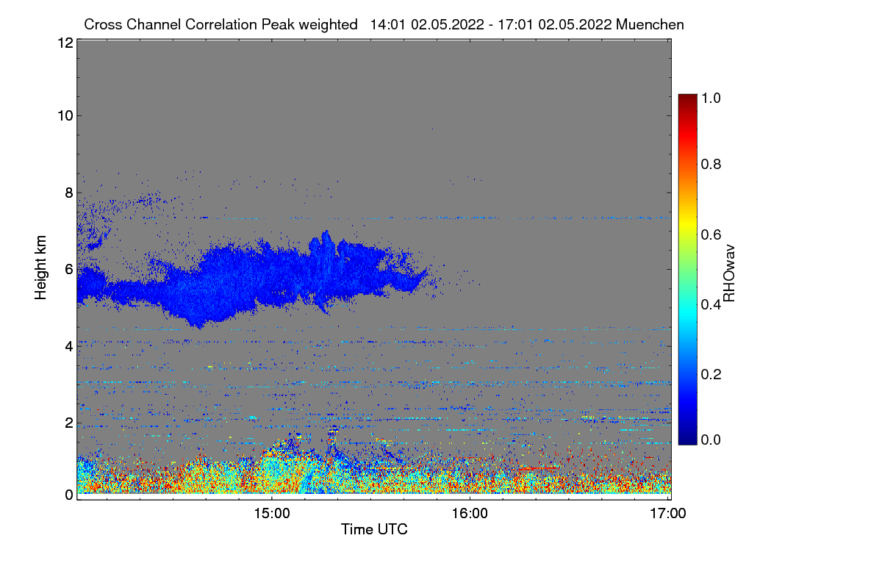
Task: Click the colorbar value '0.0'
Action: click(710, 440)
